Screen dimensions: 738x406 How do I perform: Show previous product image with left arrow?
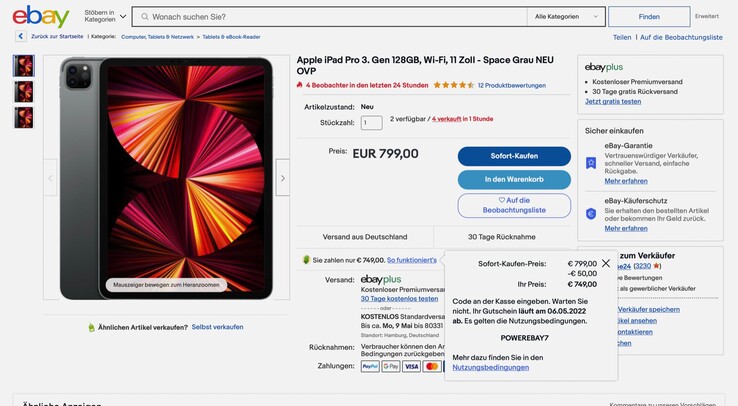(x=51, y=178)
